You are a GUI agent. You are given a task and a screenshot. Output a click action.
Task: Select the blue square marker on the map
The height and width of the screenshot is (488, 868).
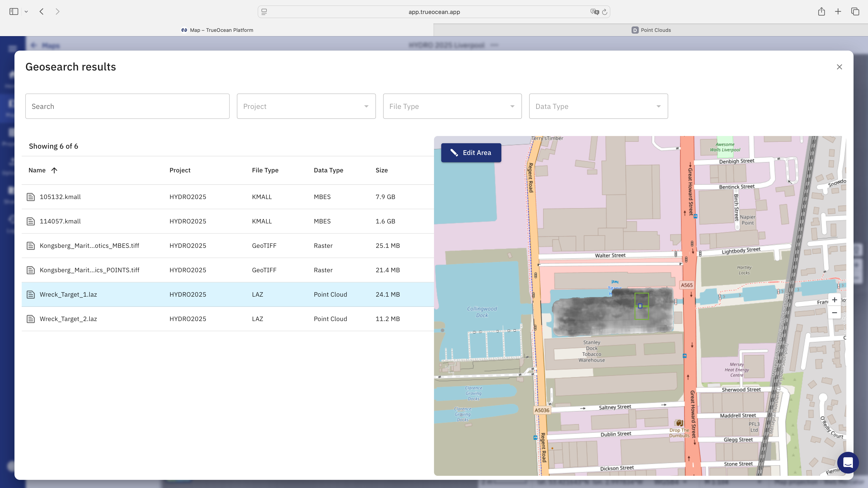point(640,306)
